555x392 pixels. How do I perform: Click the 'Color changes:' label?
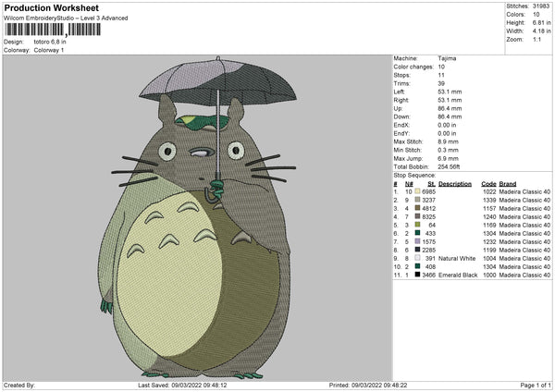(x=413, y=67)
